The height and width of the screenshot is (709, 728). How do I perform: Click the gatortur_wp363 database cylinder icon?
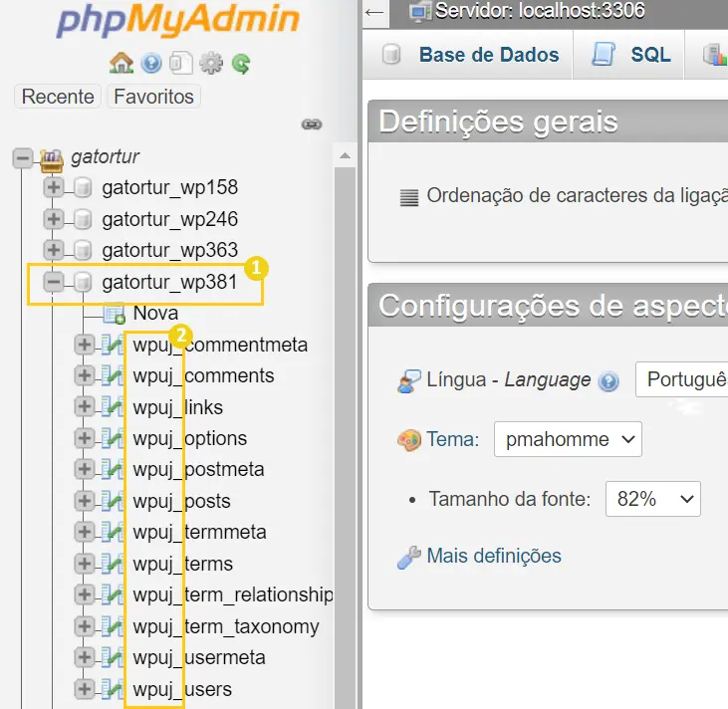click(83, 251)
